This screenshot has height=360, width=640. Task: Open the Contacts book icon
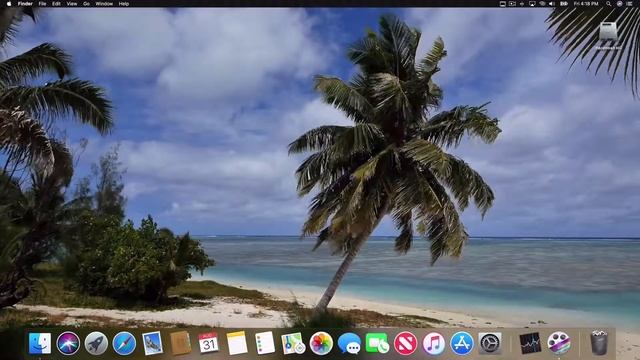click(180, 343)
